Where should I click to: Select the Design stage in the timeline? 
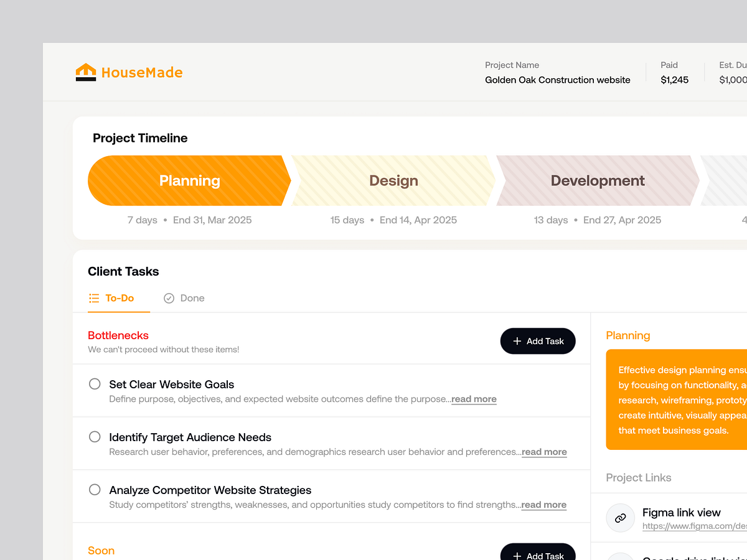(x=393, y=180)
